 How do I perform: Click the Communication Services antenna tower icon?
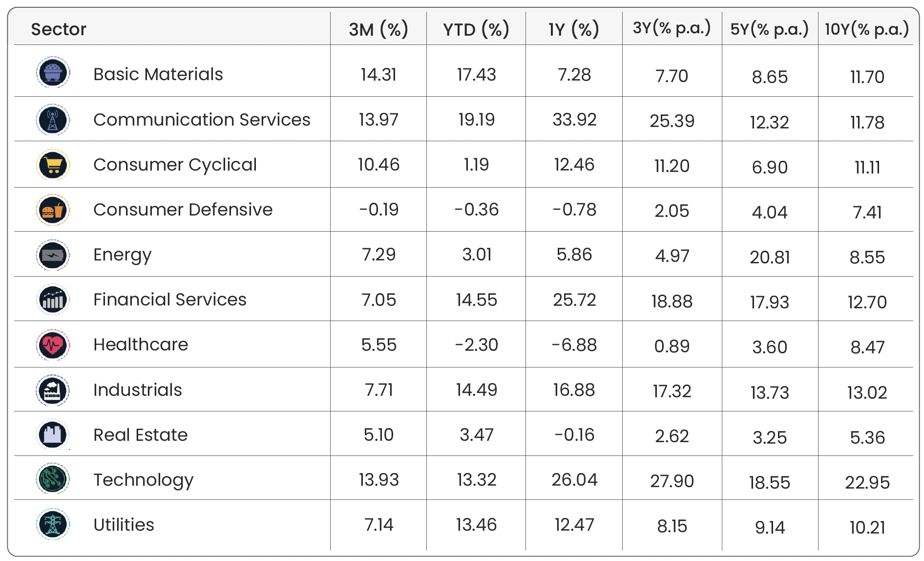53,120
